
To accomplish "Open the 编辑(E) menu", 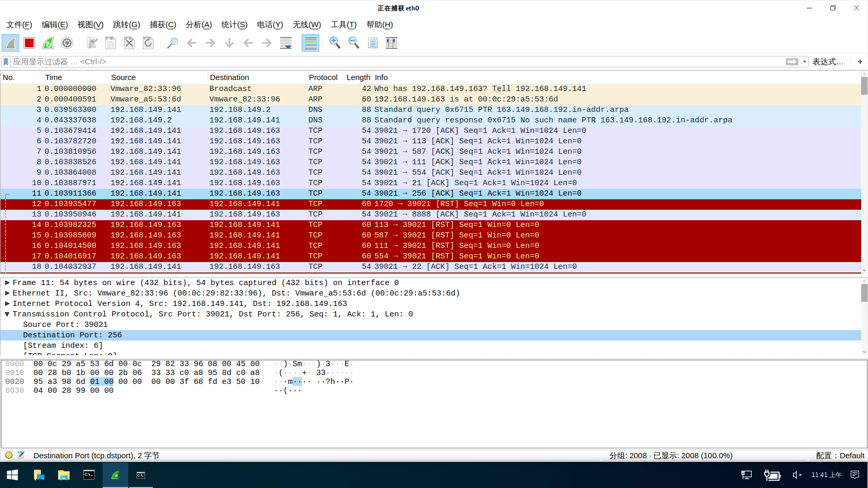I will 55,25.
